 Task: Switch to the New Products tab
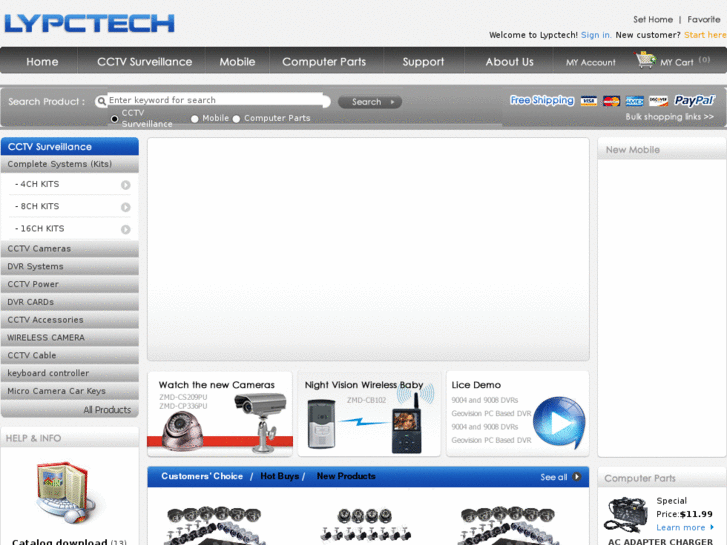[x=346, y=476]
